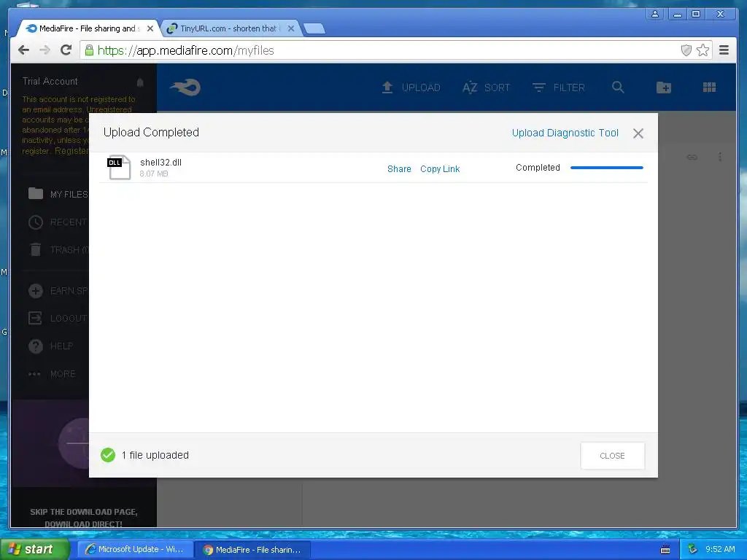Open Recent clock icon in sidebar
This screenshot has width=747, height=560.
[36, 222]
